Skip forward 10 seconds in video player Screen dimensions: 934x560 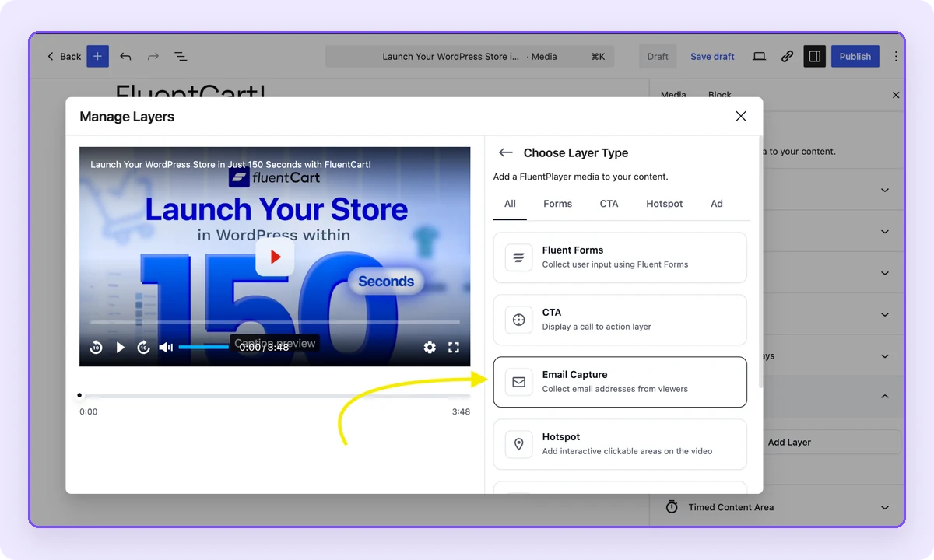[143, 348]
